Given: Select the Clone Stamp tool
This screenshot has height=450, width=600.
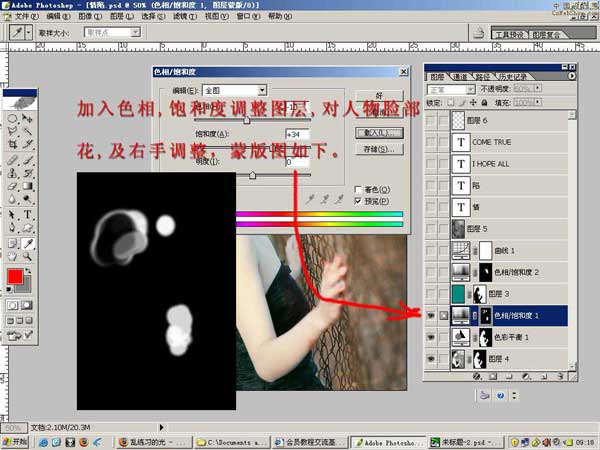Looking at the screenshot, I should 13,173.
